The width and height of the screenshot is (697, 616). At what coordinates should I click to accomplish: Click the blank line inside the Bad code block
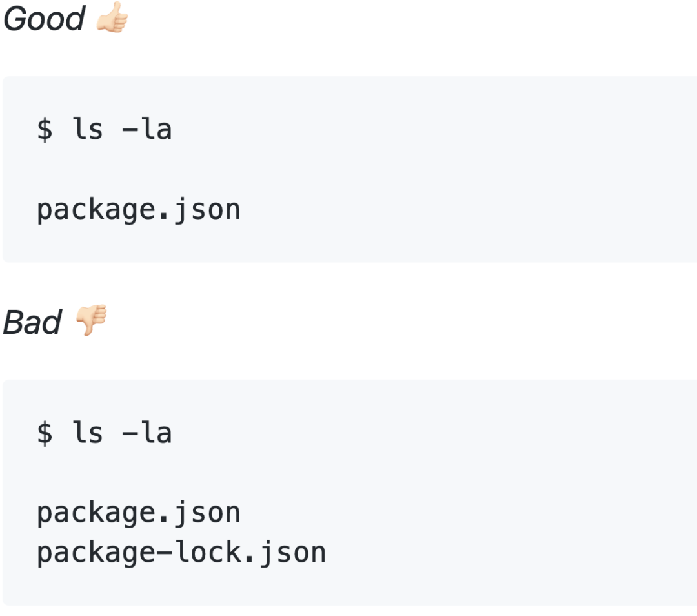pyautogui.click(x=350, y=473)
